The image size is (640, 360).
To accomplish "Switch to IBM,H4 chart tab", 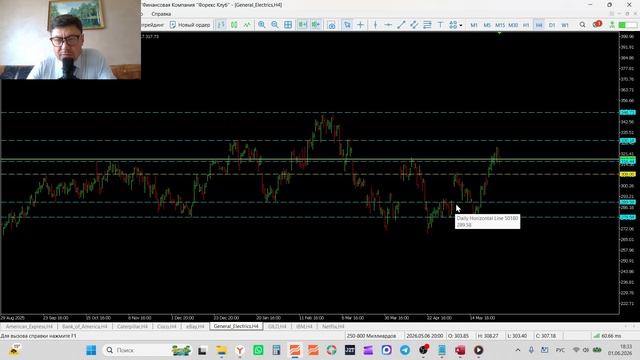I will (x=304, y=327).
